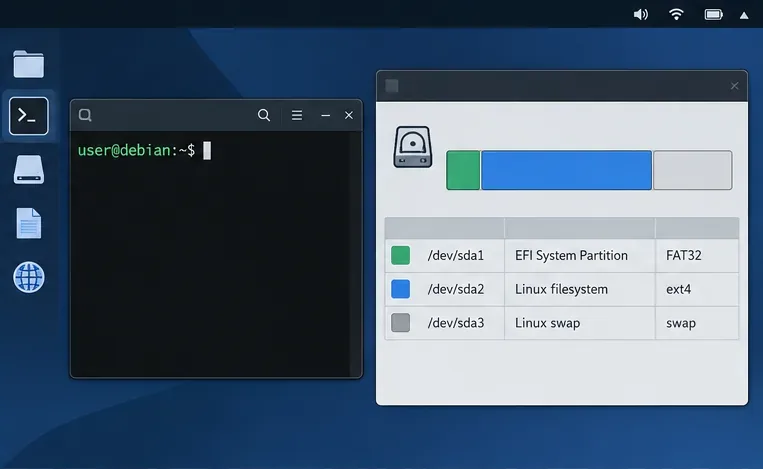Viewport: 763px width, 469px height.
Task: Expand the system tray arrow
Action: [744, 16]
